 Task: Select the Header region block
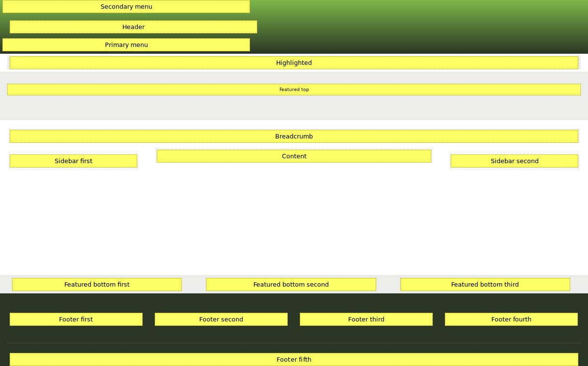(x=133, y=27)
